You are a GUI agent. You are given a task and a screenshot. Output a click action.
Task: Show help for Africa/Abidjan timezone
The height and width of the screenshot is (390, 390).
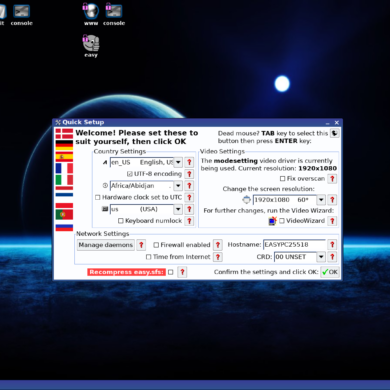[x=189, y=186]
